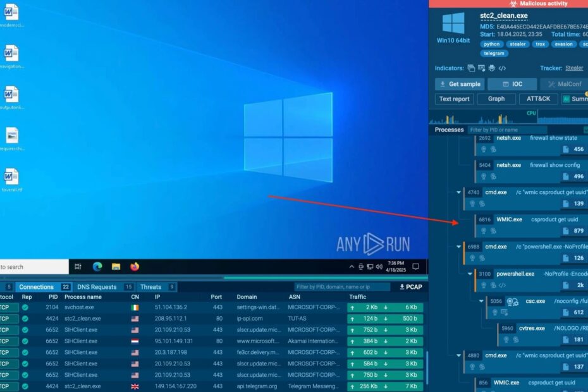Image resolution: width=588 pixels, height=392 pixels.
Task: Collapse the cmd.exe 6988 process node
Action: pos(458,247)
